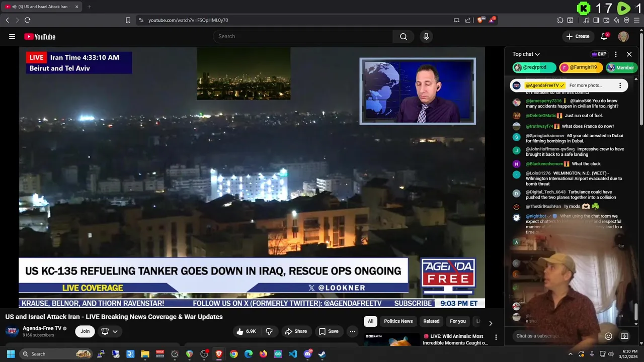
Task: Open the YouTube guide hamburger menu
Action: (12, 36)
